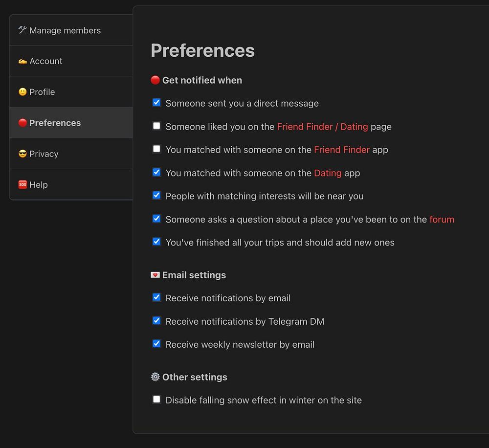489x448 pixels.
Task: Click the writing hand Account icon
Action: 22,61
